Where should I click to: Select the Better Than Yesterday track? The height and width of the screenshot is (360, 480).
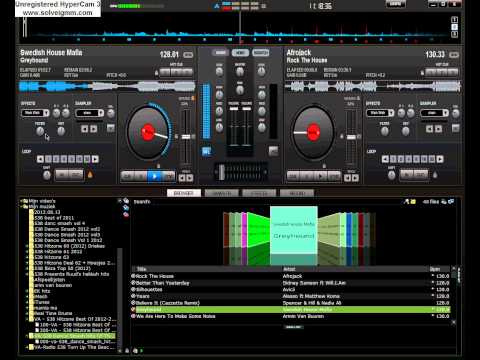(291, 283)
